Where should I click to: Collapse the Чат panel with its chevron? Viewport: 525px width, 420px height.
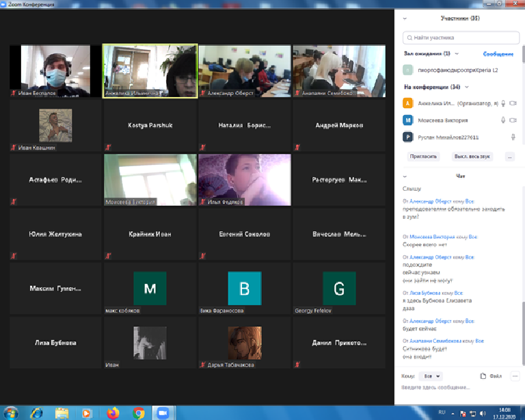tap(405, 176)
